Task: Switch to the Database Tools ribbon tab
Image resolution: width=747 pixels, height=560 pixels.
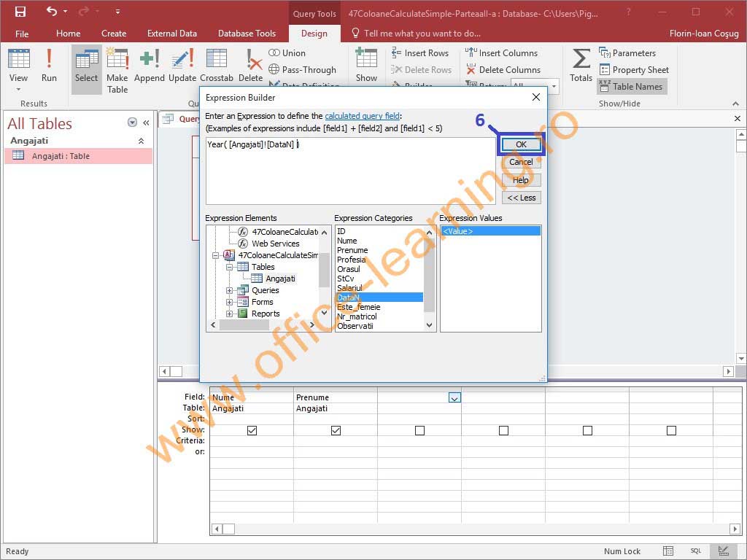Action: (x=247, y=34)
